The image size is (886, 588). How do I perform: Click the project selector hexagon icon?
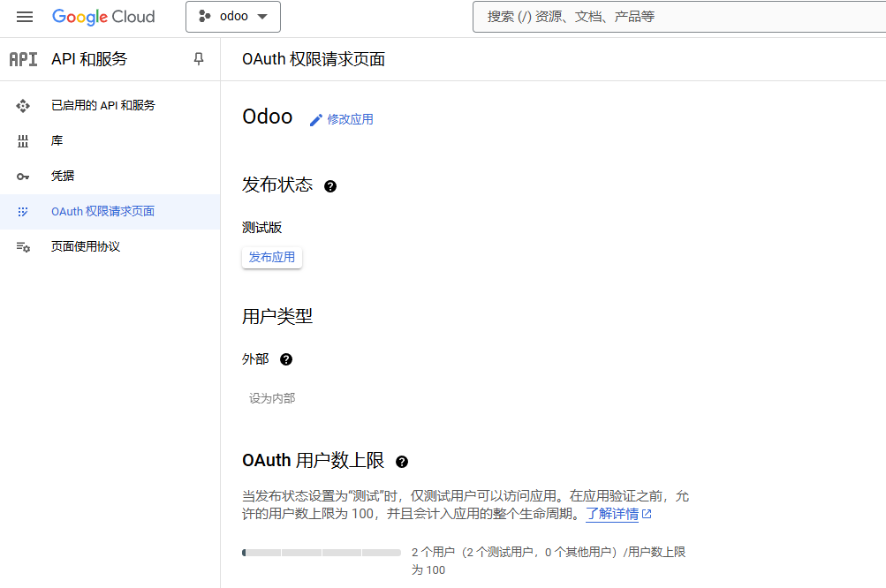205,17
